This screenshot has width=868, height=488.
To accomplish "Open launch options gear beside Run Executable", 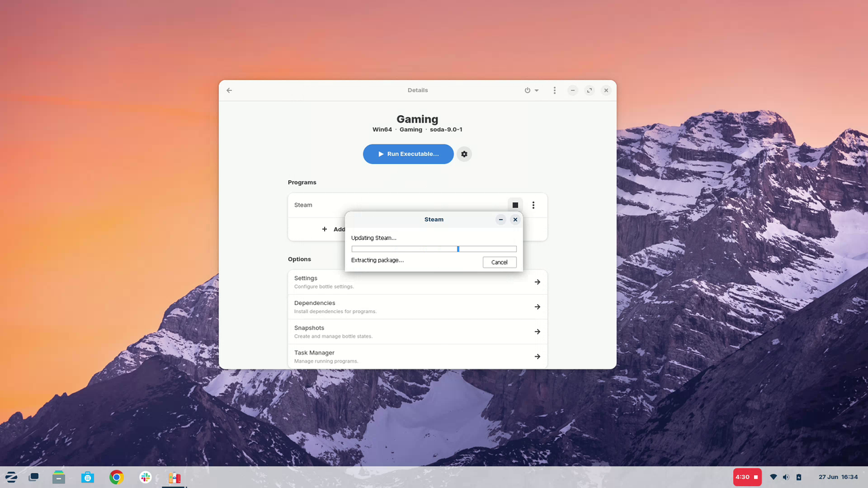I will [464, 154].
